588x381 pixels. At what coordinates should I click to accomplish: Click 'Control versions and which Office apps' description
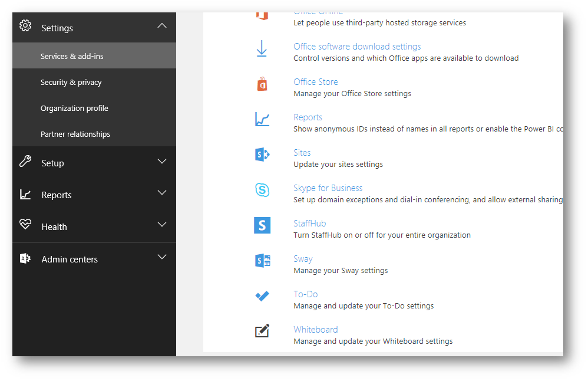406,58
